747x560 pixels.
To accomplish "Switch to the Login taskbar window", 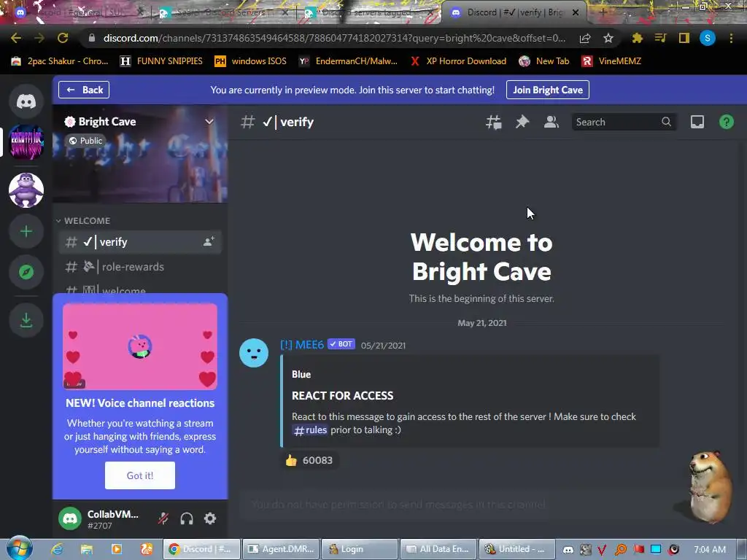I will tap(360, 549).
